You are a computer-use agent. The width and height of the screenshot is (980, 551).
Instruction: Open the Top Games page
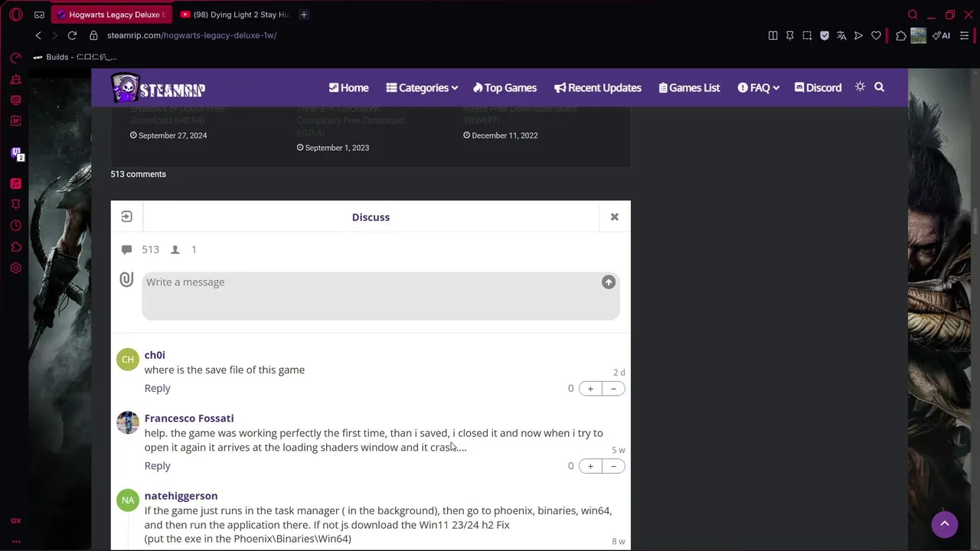tap(505, 87)
